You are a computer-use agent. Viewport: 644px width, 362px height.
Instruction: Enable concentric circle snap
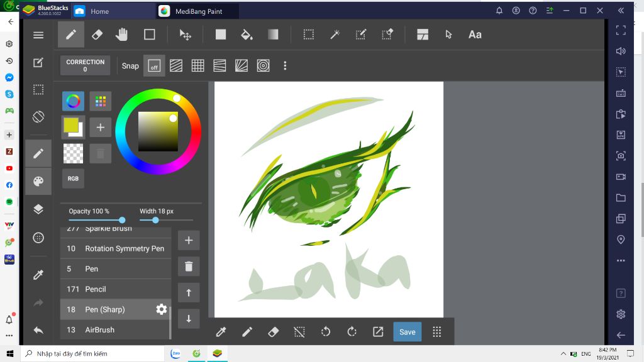click(x=264, y=65)
